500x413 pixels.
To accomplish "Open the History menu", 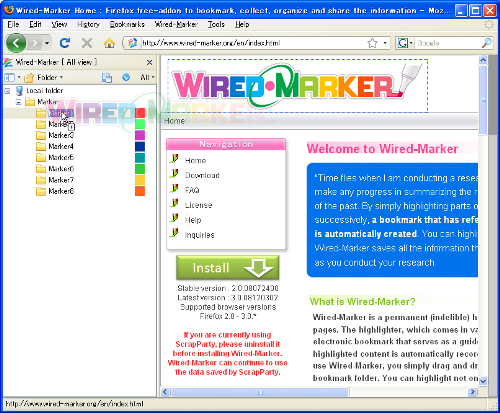I will (x=88, y=24).
